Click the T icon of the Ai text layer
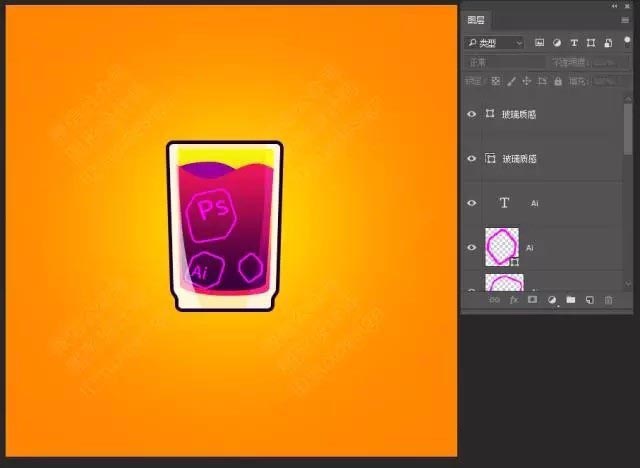 [504, 203]
